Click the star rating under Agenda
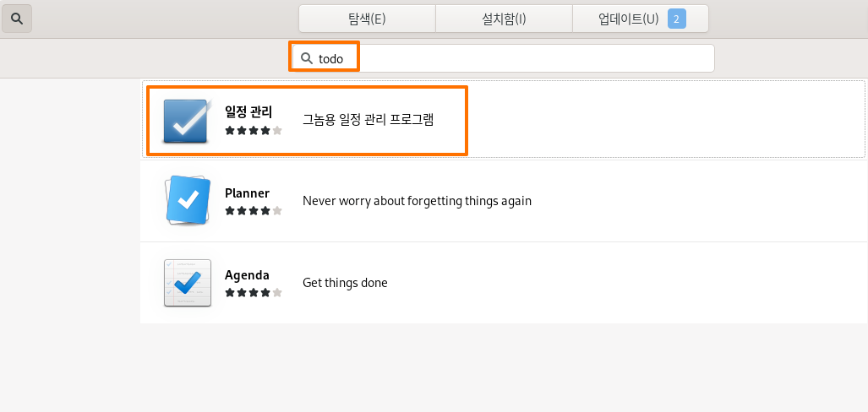 pos(254,293)
